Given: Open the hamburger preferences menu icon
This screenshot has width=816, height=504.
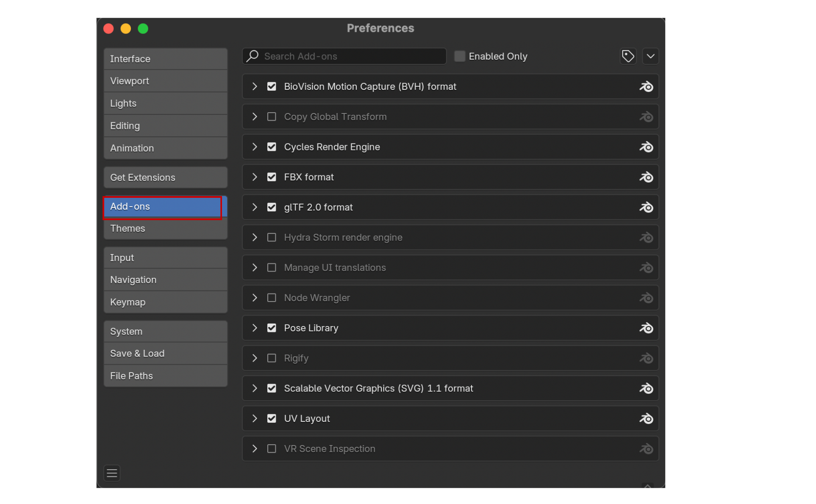Looking at the screenshot, I should click(112, 473).
